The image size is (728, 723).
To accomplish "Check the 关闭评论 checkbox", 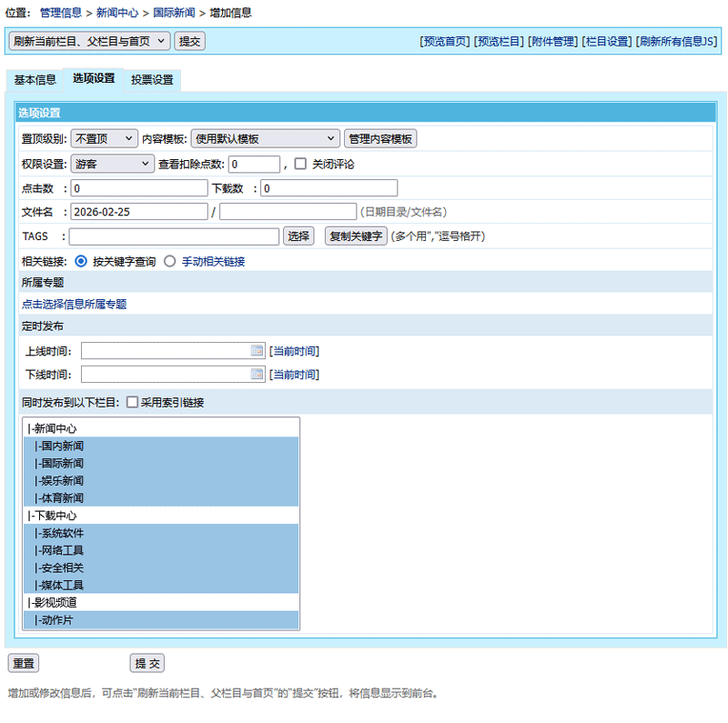I will [300, 165].
